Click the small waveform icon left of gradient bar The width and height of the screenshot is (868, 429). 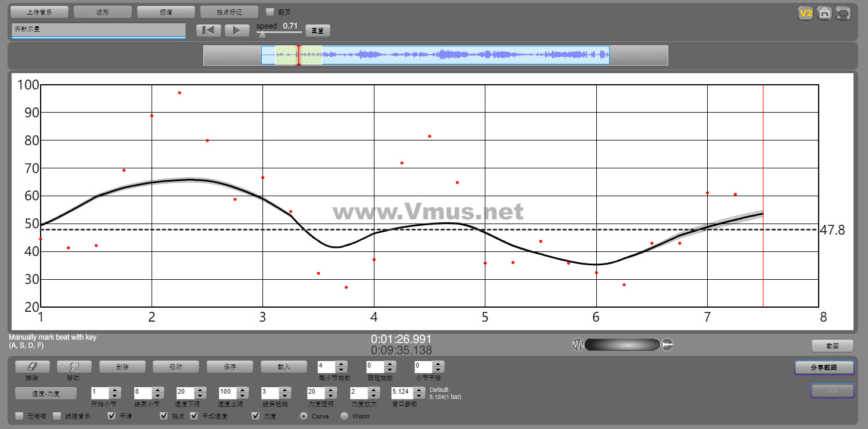(x=578, y=345)
